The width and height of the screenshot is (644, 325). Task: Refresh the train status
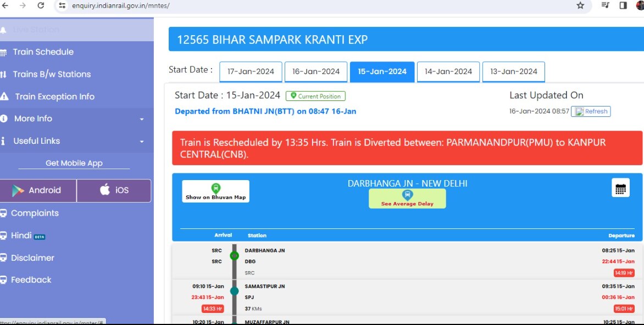tap(591, 111)
